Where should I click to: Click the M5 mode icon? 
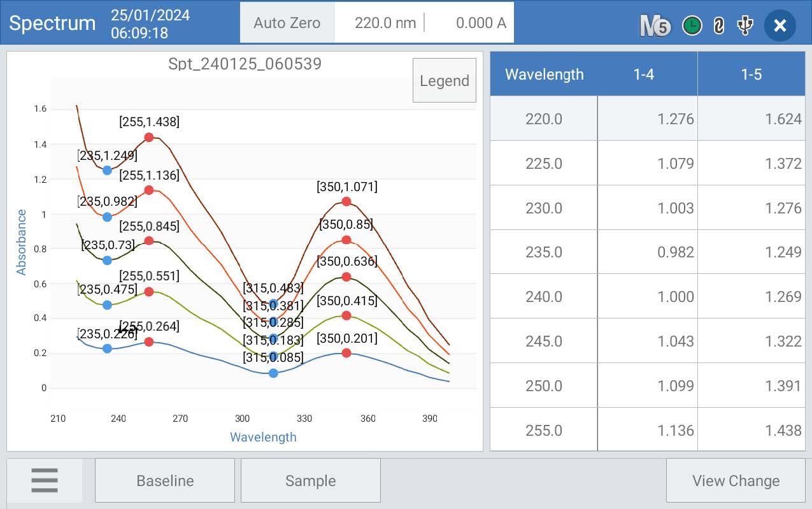click(x=655, y=25)
